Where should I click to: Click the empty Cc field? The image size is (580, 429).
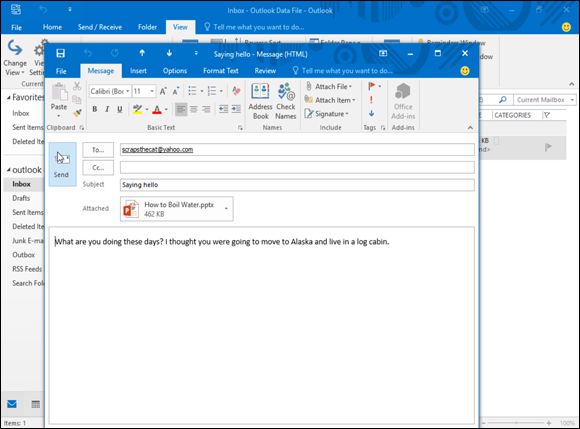pyautogui.click(x=297, y=167)
